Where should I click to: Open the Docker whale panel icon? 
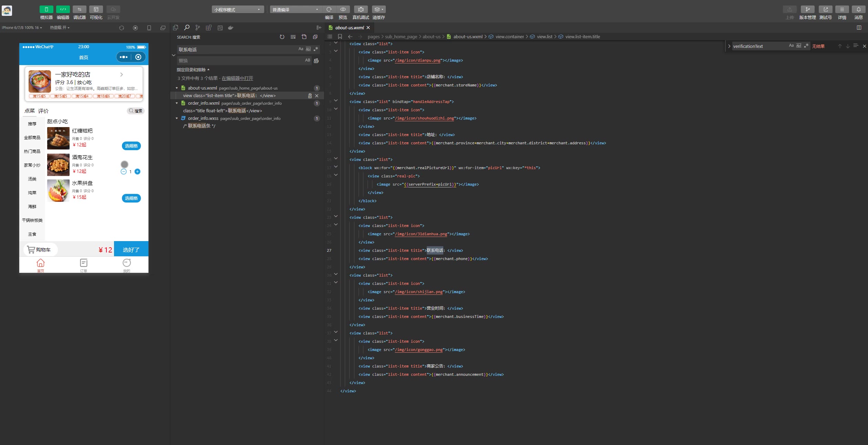(231, 28)
